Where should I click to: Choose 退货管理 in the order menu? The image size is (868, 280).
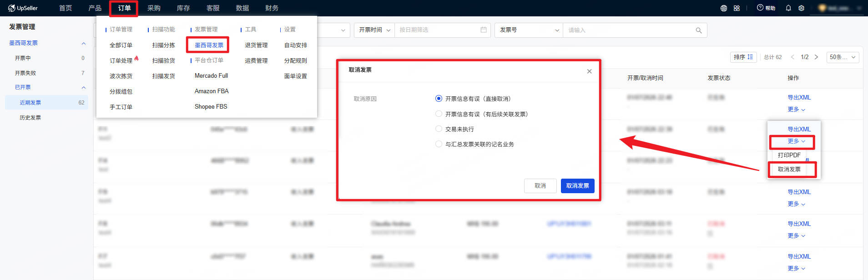256,45
